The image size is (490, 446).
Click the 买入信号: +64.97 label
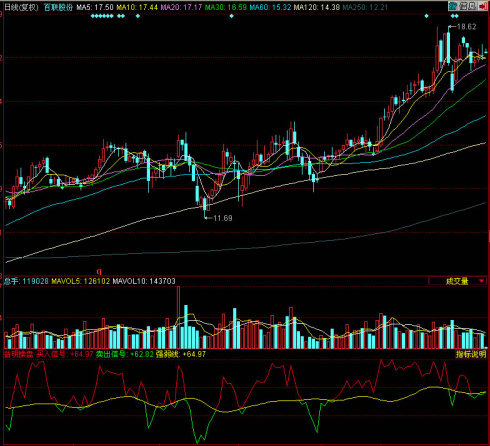point(65,354)
